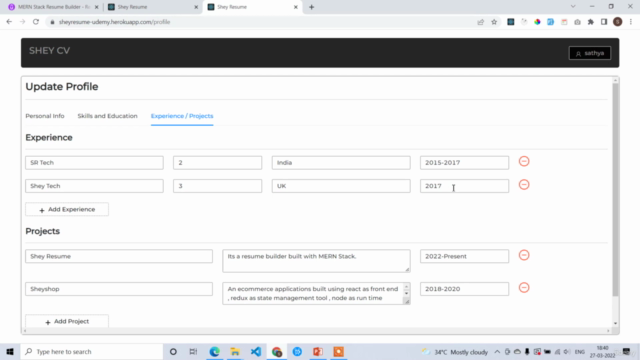Edit the 2015-2017 year range field
The image size is (640, 360).
[x=464, y=162]
